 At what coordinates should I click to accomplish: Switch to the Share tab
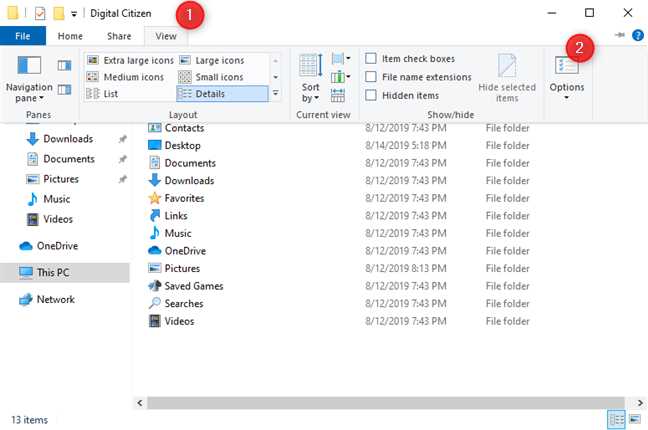119,36
